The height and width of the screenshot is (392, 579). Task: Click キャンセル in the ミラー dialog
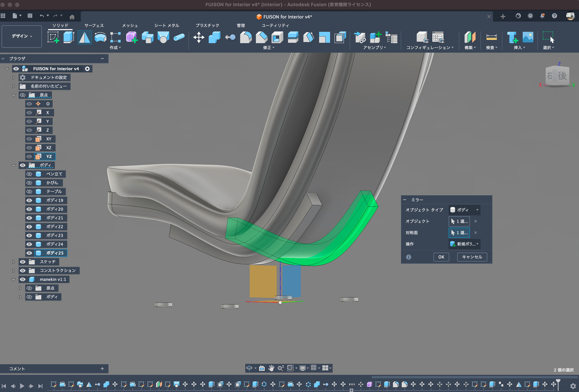click(x=472, y=257)
